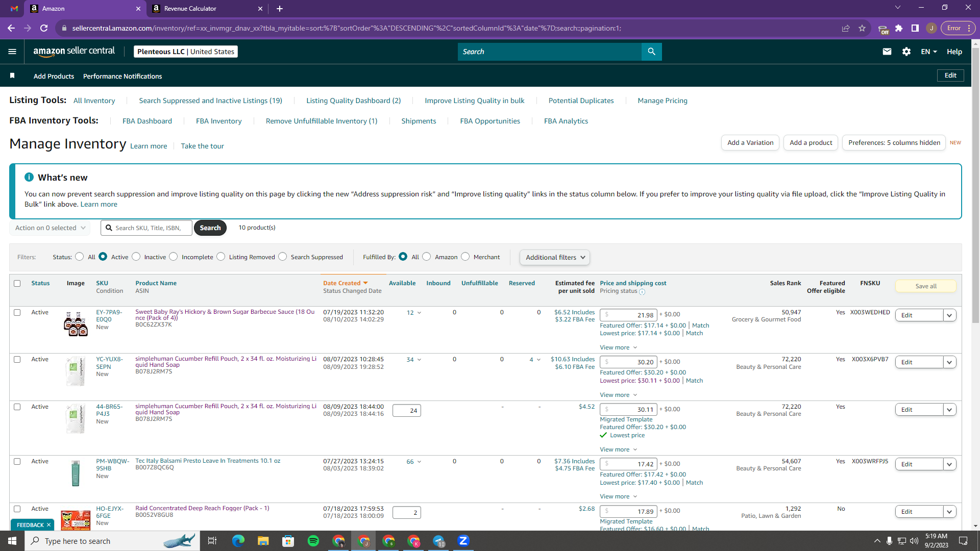The width and height of the screenshot is (980, 551).
Task: Select Fulfilled By Merchant radio button
Action: pos(465,257)
